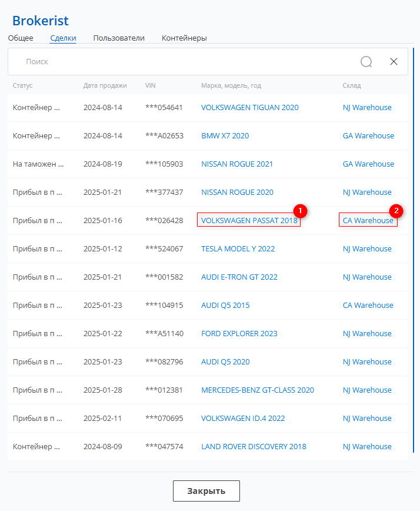Open TESLA MODEL Y 2022 link
The width and height of the screenshot is (420, 511).
[x=238, y=249]
